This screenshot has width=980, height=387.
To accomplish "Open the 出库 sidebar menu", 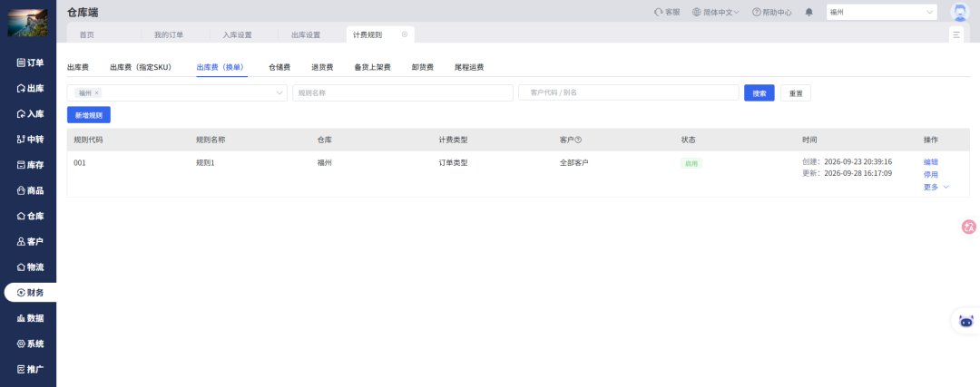I will pos(30,88).
